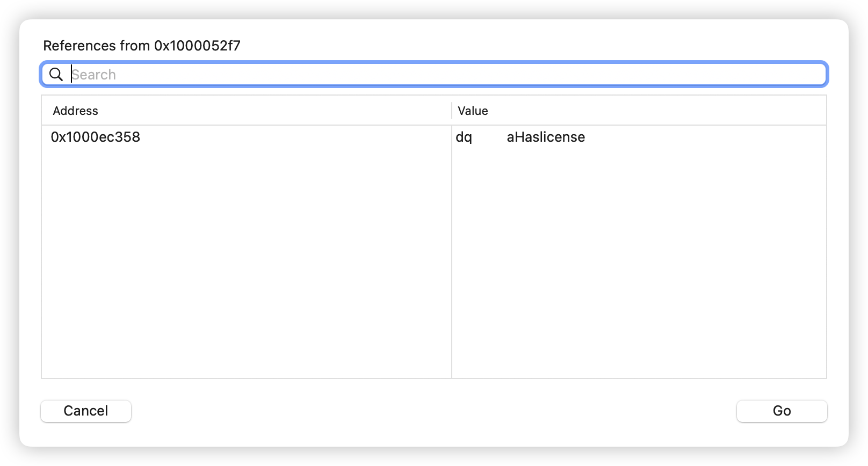Image resolution: width=868 pixels, height=466 pixels.
Task: Click the column divider between Address and Value
Action: click(452, 111)
